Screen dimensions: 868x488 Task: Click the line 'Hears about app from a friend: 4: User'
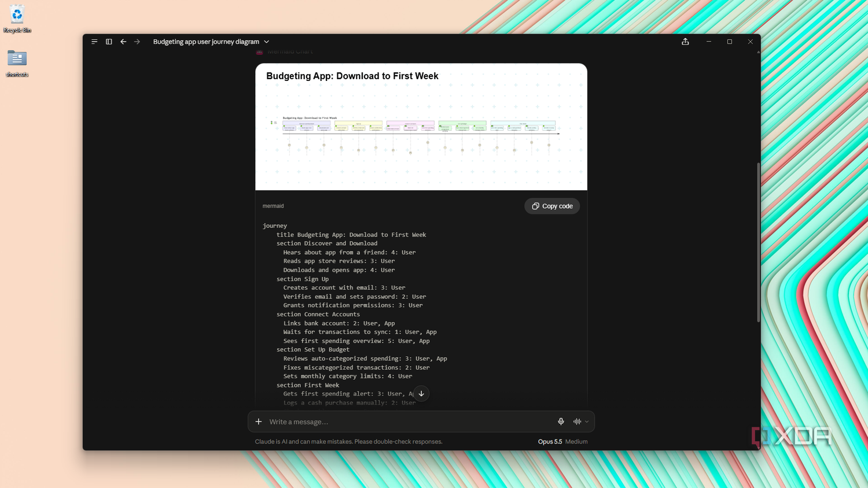point(350,252)
